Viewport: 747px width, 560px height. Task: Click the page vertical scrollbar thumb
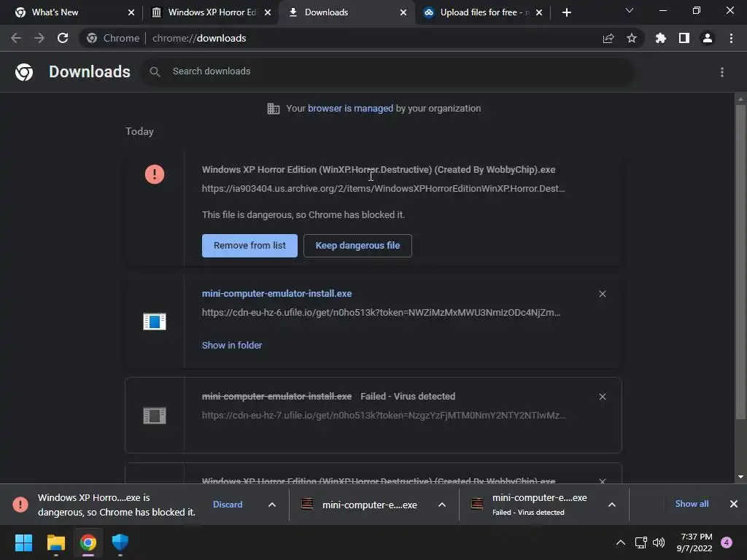click(x=740, y=262)
